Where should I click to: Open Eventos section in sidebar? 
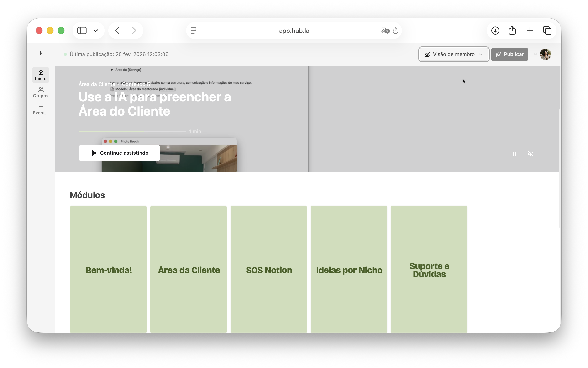point(41,110)
